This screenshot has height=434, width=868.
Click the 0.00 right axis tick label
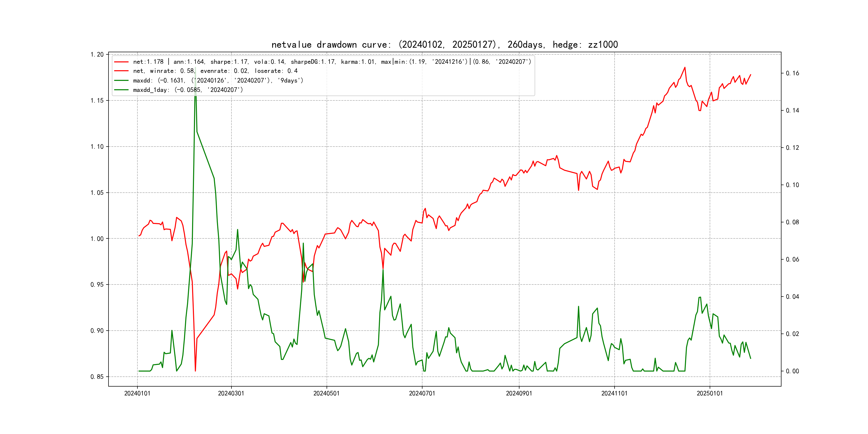pos(792,371)
